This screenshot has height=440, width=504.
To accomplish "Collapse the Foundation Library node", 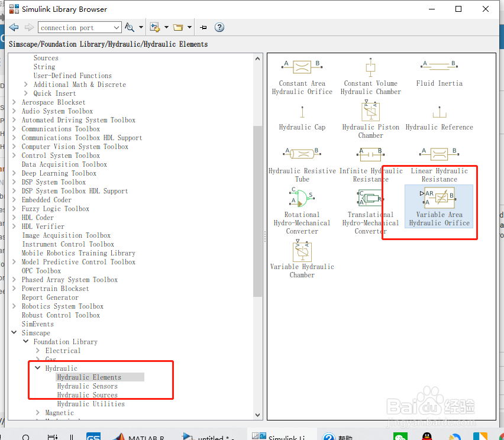I will (25, 341).
